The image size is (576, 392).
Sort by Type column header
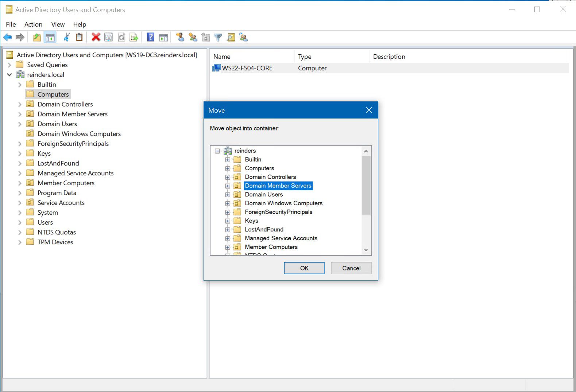[x=332, y=57]
